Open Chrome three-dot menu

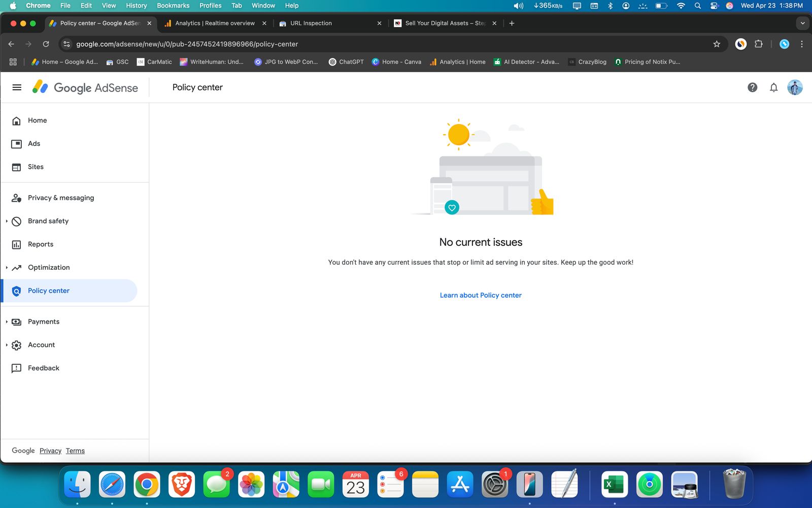click(802, 44)
